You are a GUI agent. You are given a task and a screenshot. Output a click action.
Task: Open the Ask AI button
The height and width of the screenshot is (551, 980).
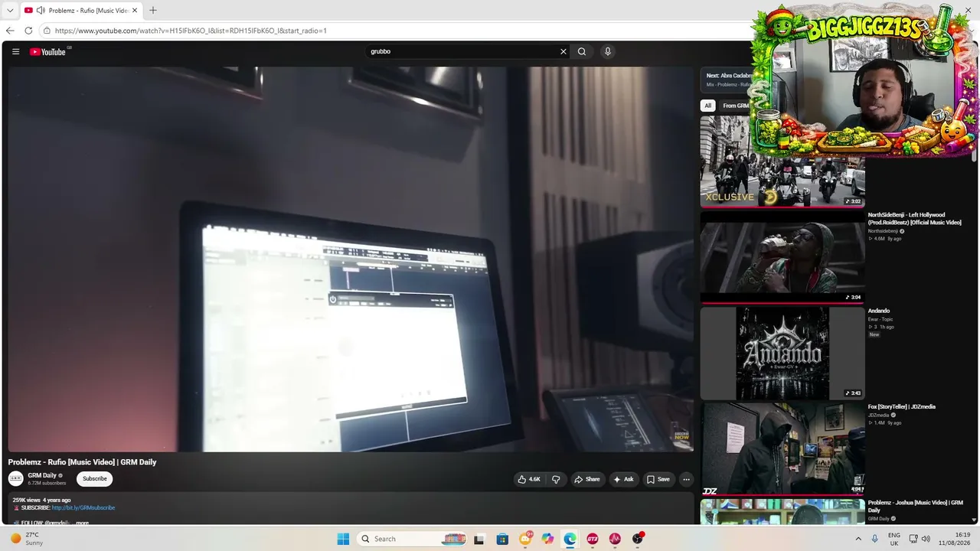(624, 479)
